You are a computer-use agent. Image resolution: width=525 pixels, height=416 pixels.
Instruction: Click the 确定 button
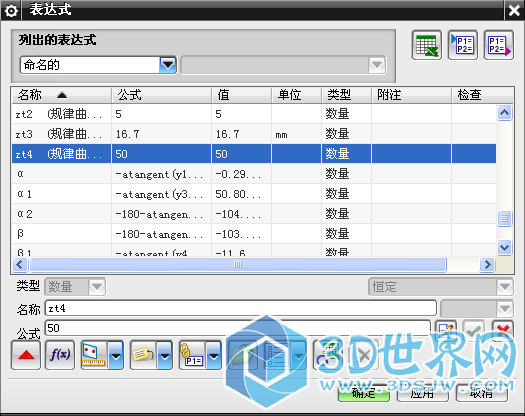pyautogui.click(x=364, y=393)
